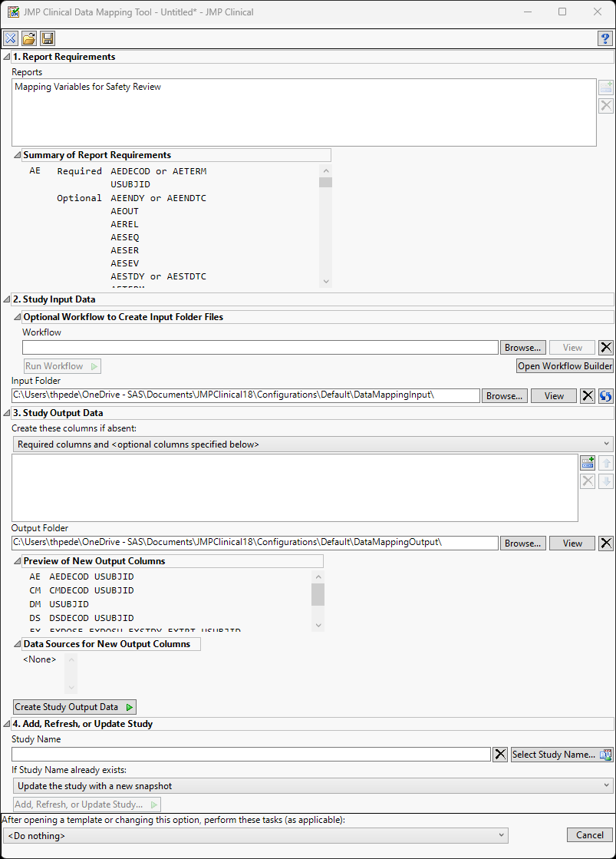Click Select Study Name button
The width and height of the screenshot is (616, 859).
[x=562, y=755]
